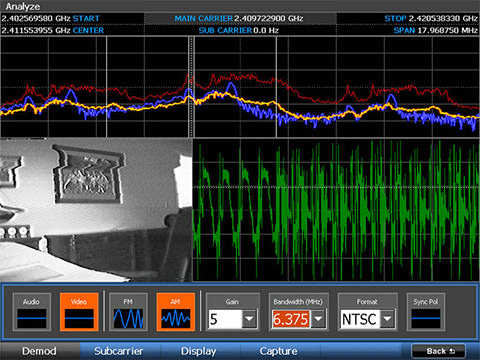The image size is (480, 360).
Task: Toggle the Video demod mode button
Action: [x=79, y=312]
